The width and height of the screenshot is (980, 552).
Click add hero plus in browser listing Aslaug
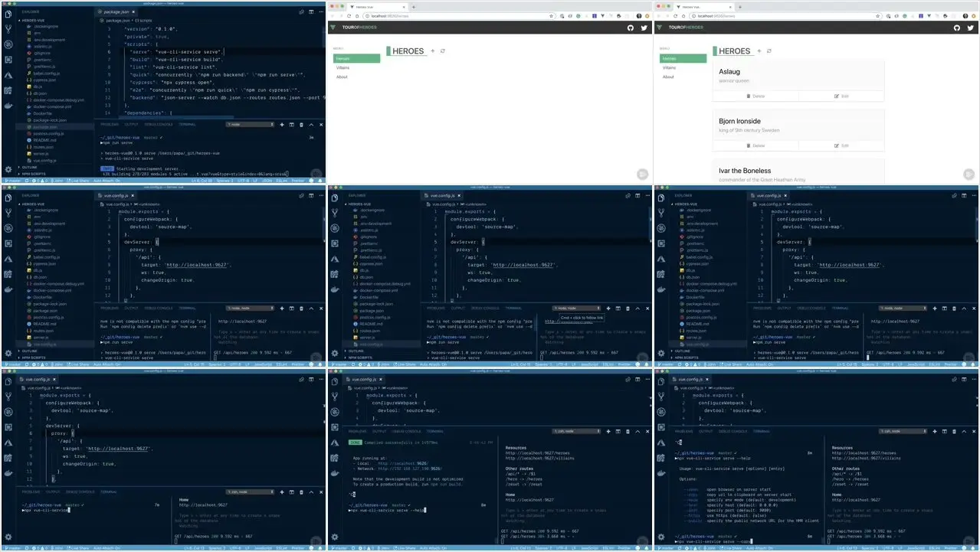[759, 51]
